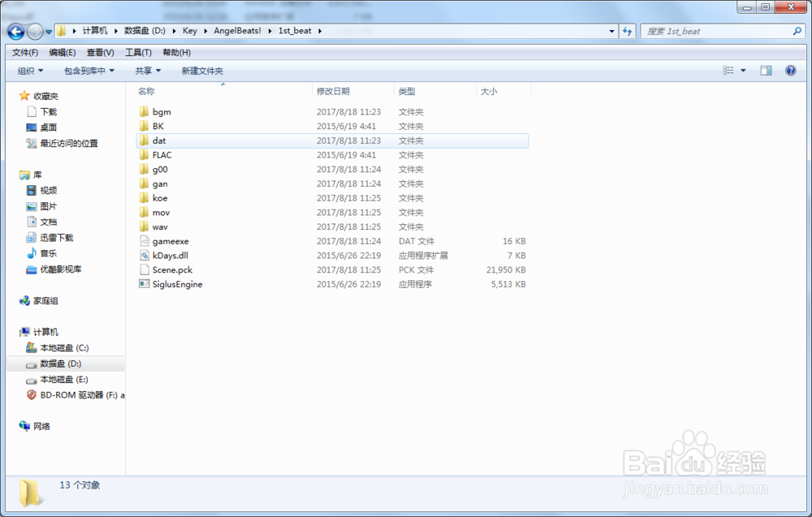Select the g00 folder icon
This screenshot has height=517, width=812.
click(144, 169)
